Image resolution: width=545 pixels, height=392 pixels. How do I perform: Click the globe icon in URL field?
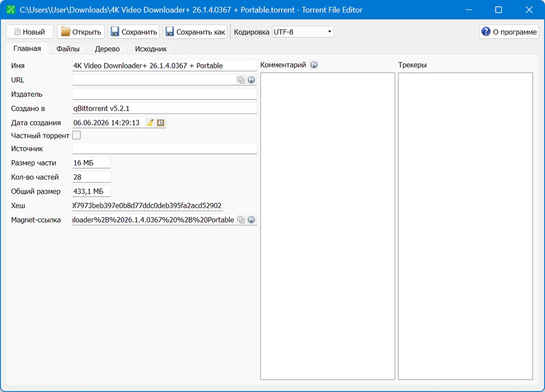click(x=251, y=80)
